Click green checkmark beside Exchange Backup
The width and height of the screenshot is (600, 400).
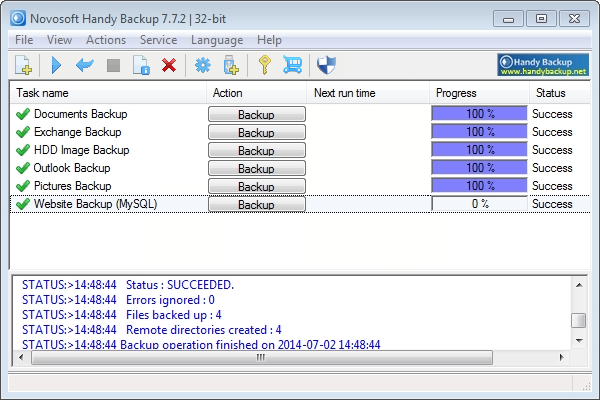[23, 132]
